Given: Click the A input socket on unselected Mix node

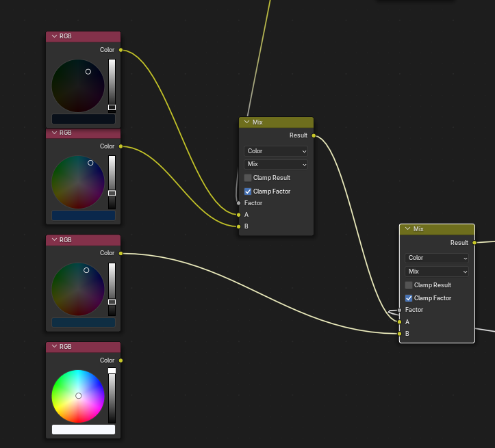Looking at the screenshot, I should click(239, 215).
